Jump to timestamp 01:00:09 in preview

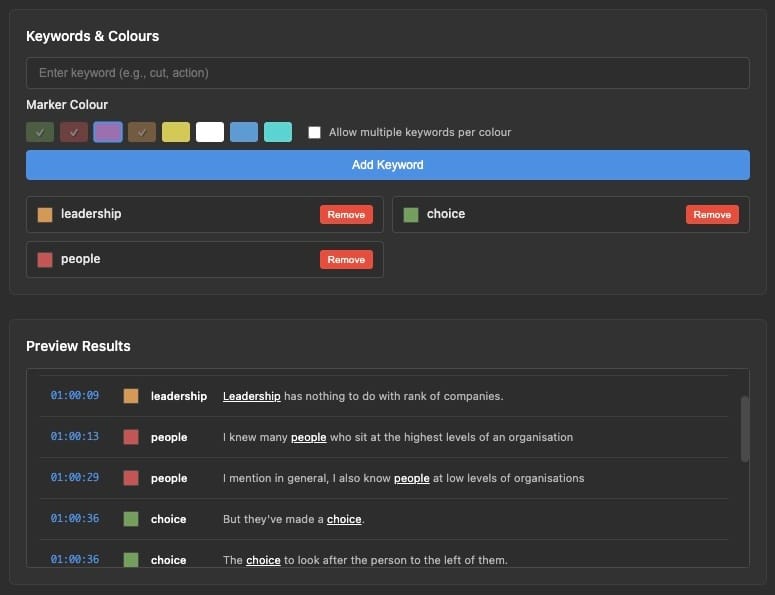pos(75,396)
